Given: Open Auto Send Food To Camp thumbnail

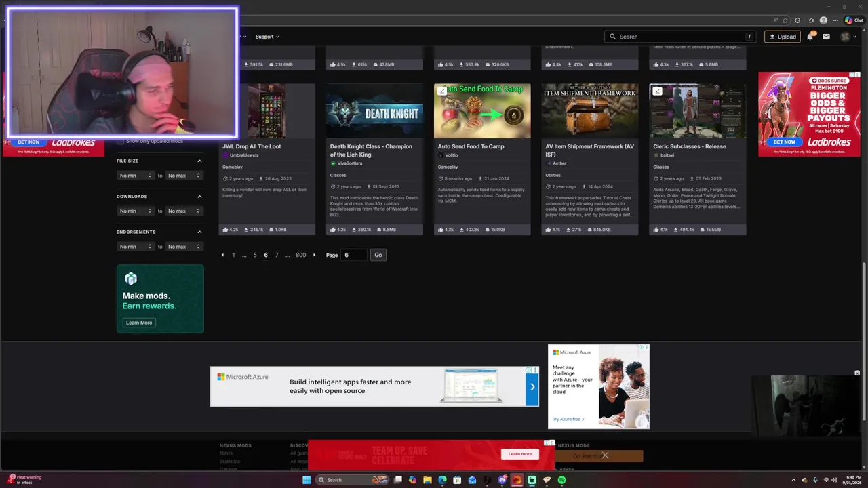Looking at the screenshot, I should (482, 111).
